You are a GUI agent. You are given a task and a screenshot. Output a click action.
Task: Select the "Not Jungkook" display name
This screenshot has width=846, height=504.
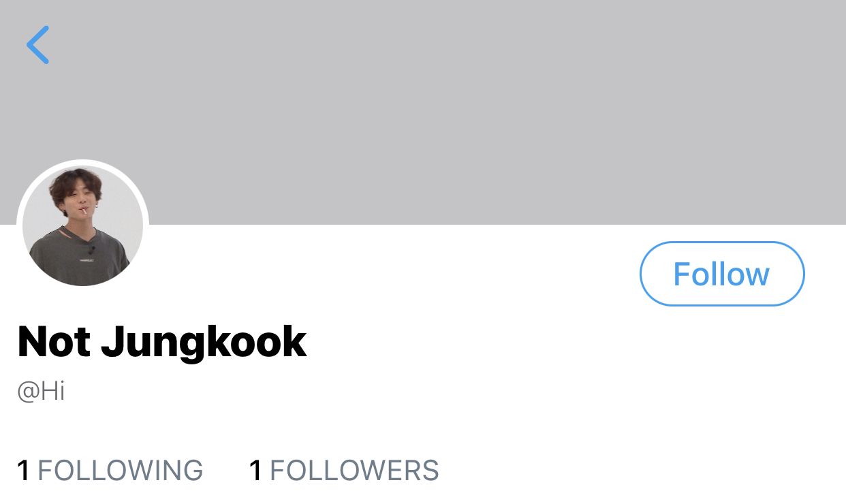[x=162, y=342]
